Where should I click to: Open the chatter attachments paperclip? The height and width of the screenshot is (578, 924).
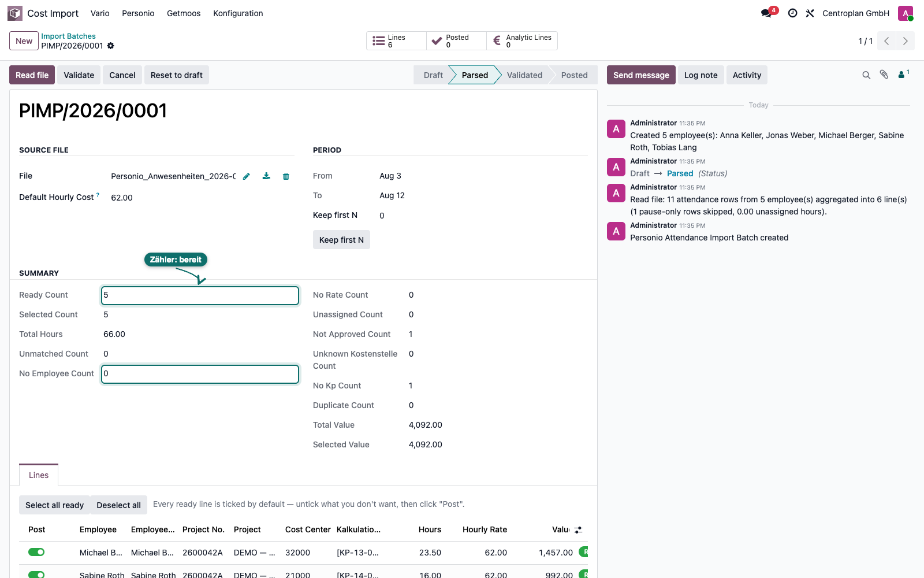click(884, 75)
